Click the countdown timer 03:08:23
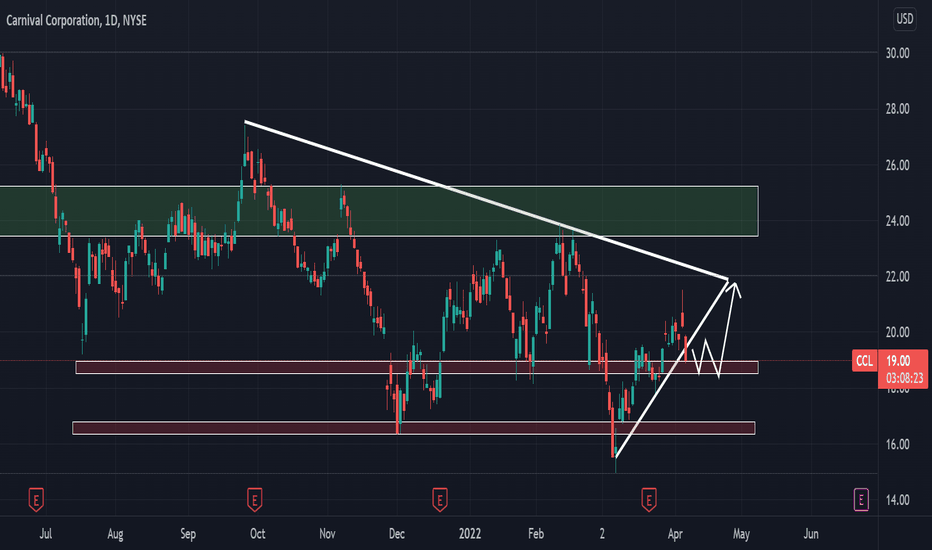This screenshot has width=932, height=550. pyautogui.click(x=904, y=378)
